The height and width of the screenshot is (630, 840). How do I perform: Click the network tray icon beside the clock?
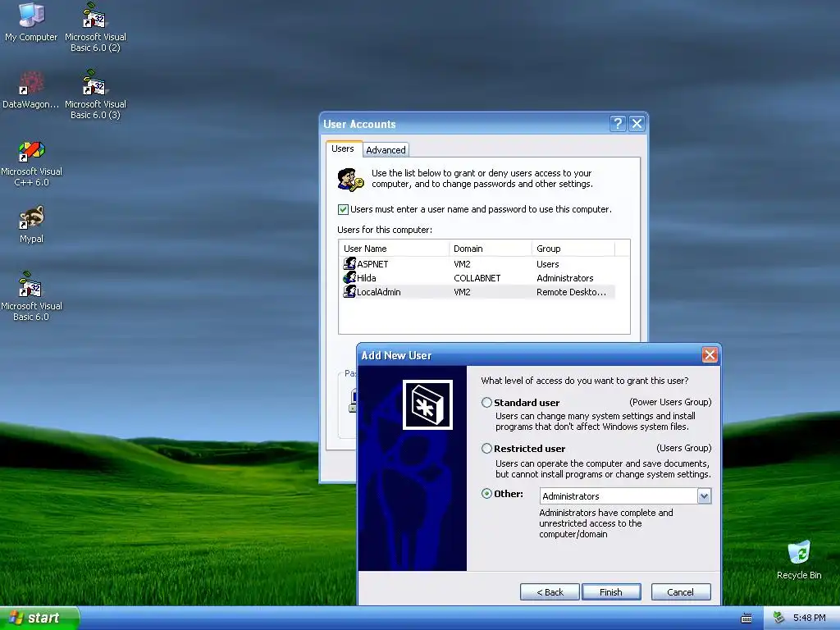tap(778, 618)
